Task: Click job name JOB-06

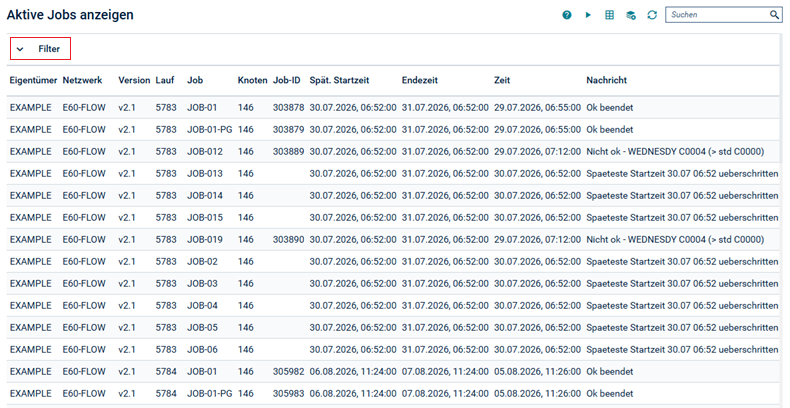Action: (x=203, y=350)
